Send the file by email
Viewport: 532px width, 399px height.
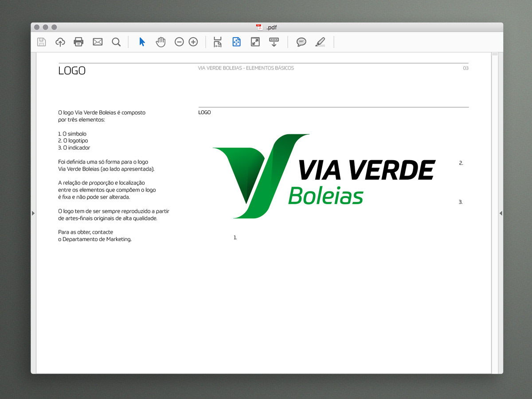coord(98,42)
